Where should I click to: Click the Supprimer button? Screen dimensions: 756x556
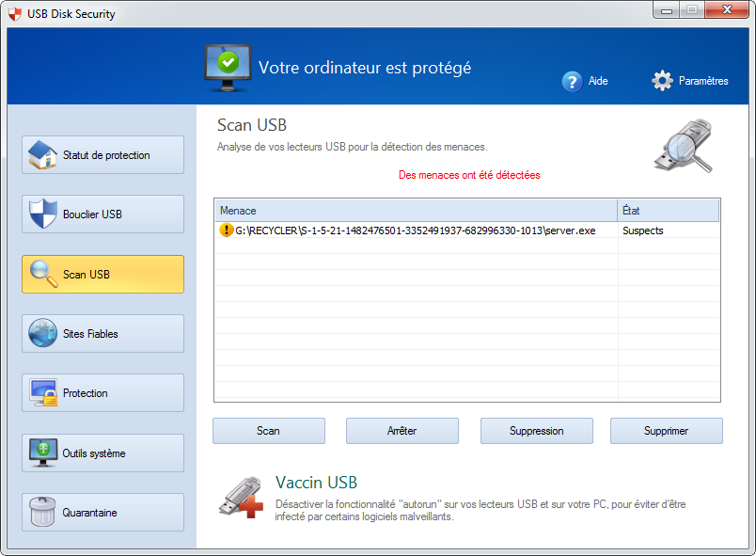[666, 431]
